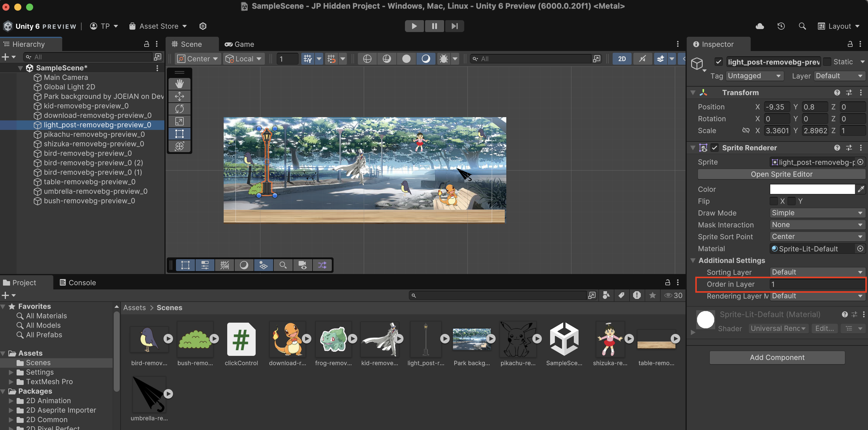Enable Flip Y checkbox

tap(792, 201)
